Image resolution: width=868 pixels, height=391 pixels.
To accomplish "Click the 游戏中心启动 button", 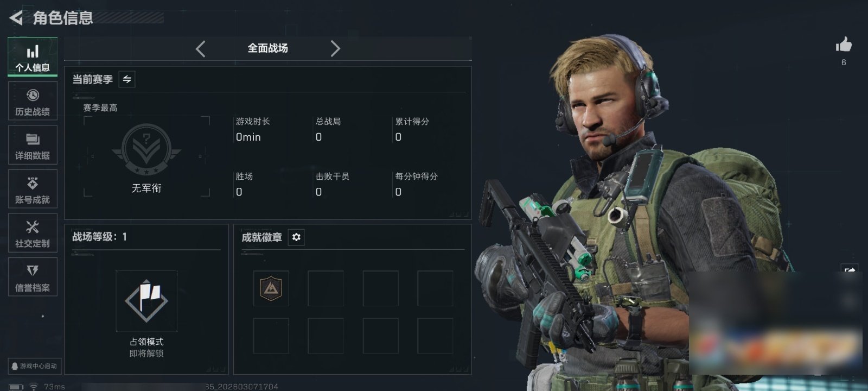I will click(x=34, y=366).
